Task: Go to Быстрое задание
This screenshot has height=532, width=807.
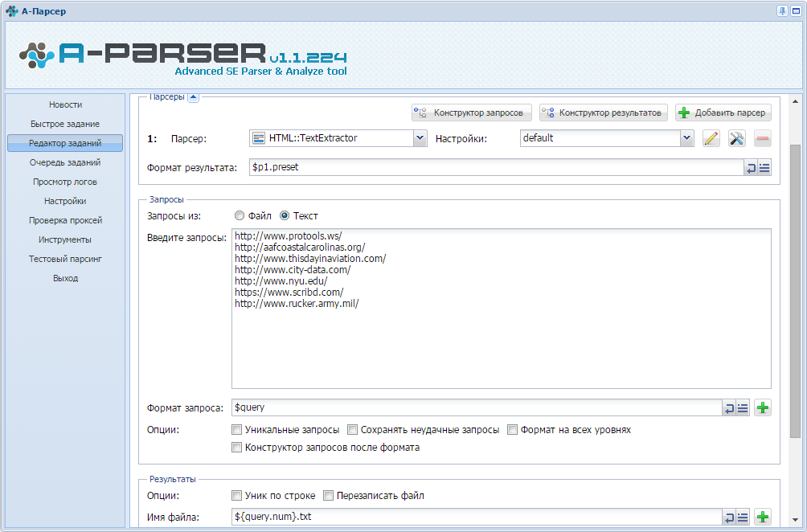Action: 65,124
